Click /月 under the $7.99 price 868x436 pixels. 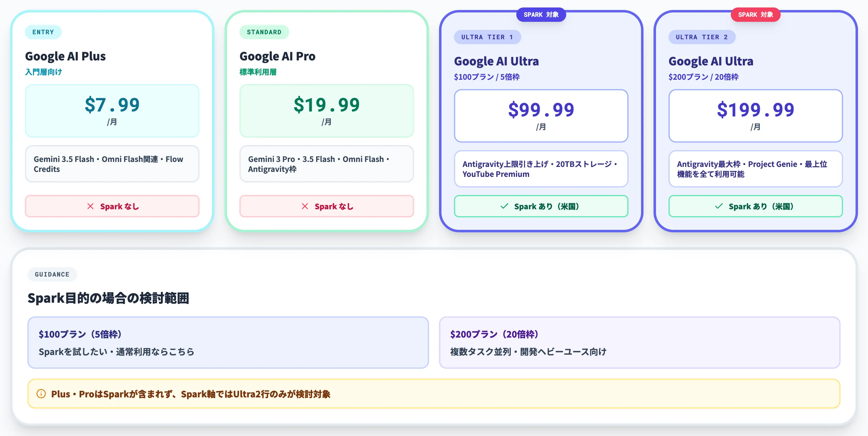pyautogui.click(x=112, y=121)
